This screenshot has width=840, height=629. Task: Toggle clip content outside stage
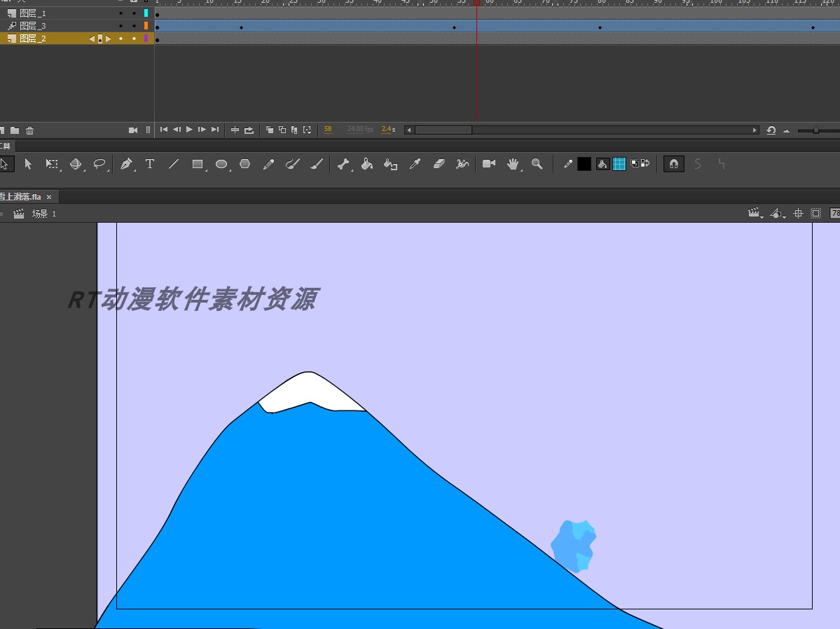point(815,214)
